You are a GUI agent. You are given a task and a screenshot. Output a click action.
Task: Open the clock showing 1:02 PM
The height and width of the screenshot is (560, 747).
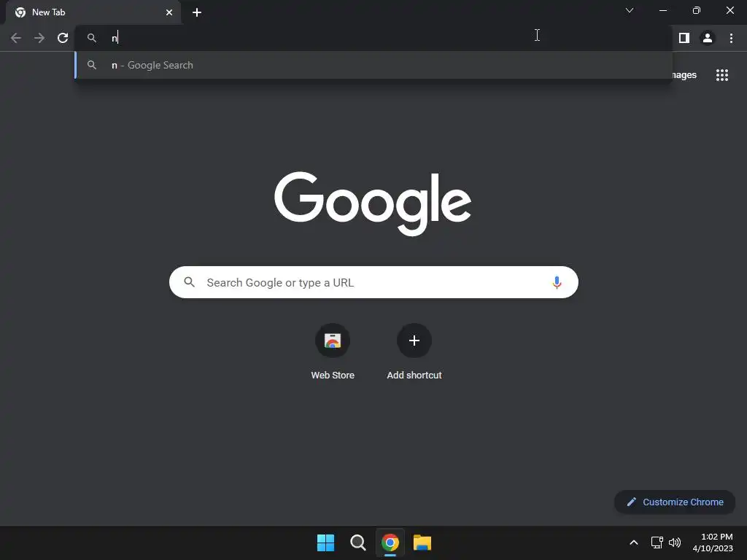click(713, 542)
